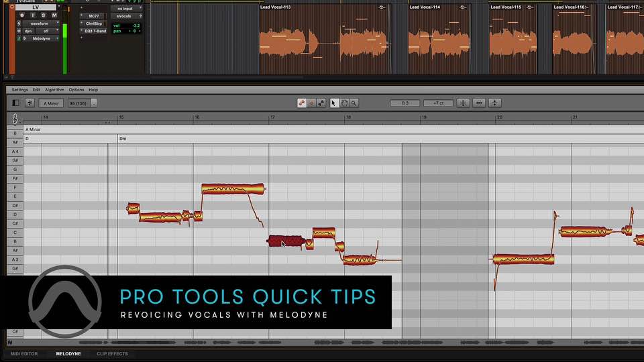Select the zoom magnifier tool in Melodyne

[354, 103]
